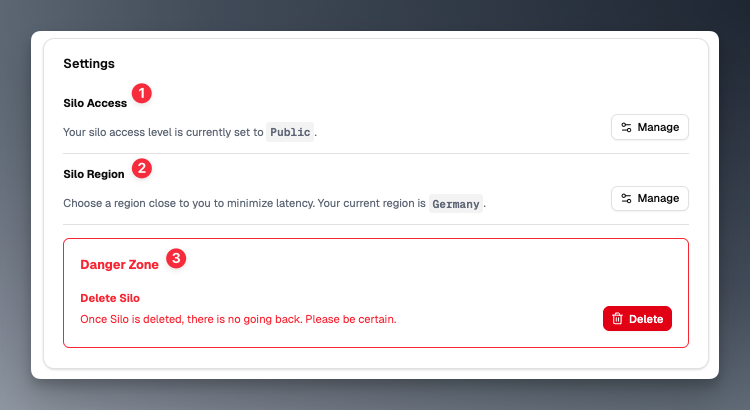This screenshot has height=410, width=750.
Task: Click the Danger Zone heading
Action: [119, 265]
